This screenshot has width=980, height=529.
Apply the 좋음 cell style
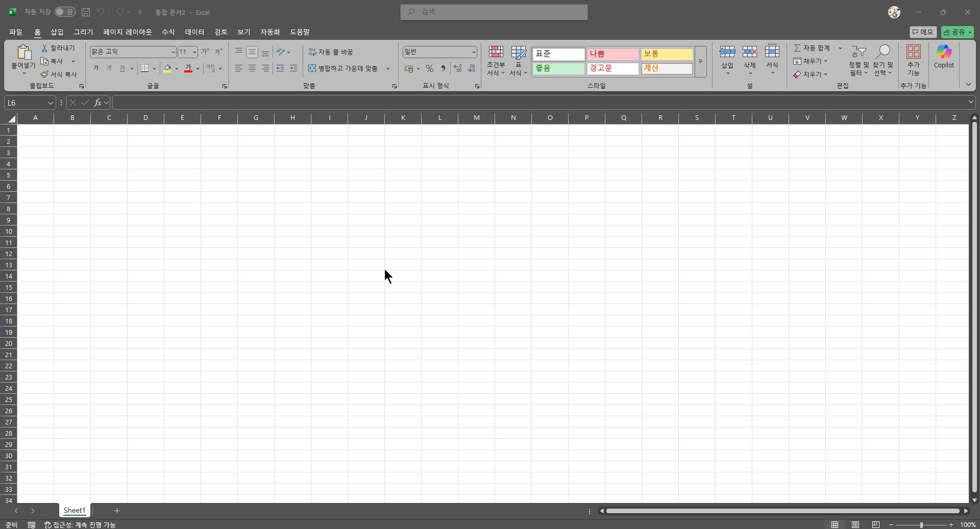coord(558,68)
